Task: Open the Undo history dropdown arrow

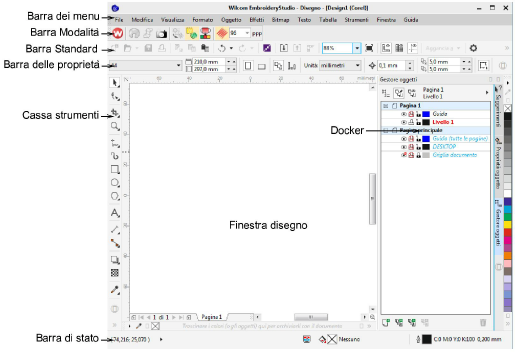Action: [231, 49]
